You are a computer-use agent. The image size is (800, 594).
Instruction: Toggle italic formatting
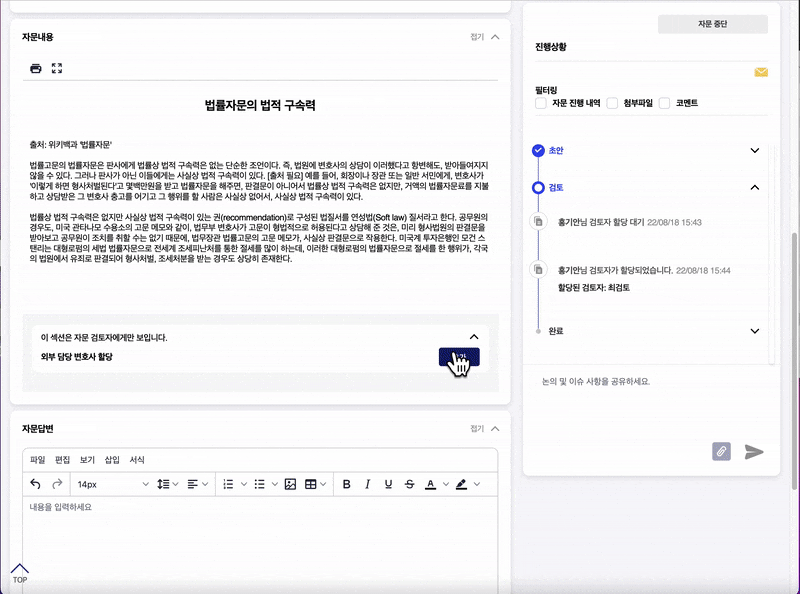pyautogui.click(x=367, y=484)
